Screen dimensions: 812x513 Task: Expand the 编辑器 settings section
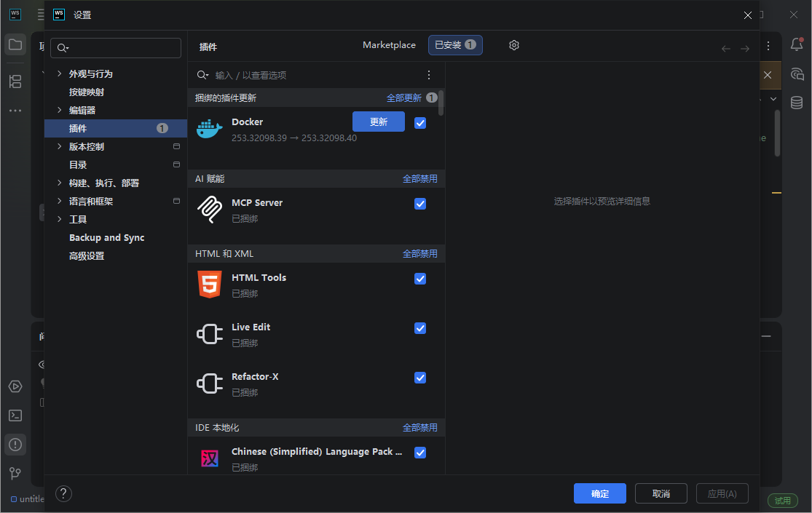tap(60, 110)
